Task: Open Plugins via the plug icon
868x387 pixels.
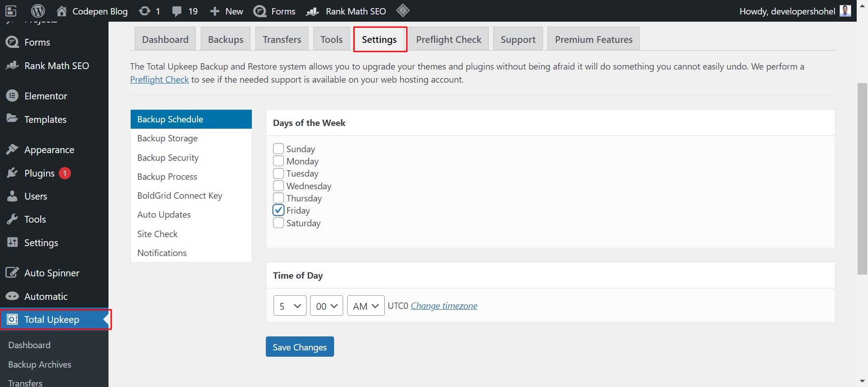Action: click(x=12, y=173)
